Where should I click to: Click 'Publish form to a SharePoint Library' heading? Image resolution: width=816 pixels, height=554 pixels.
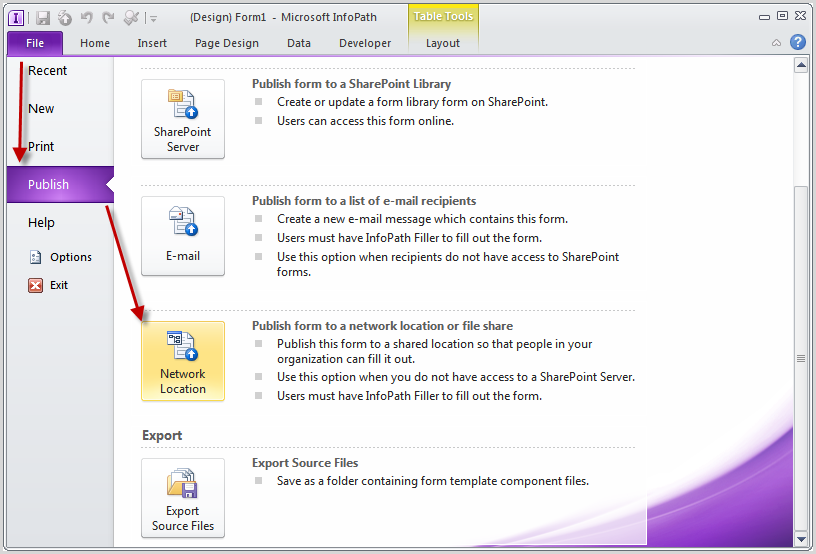click(351, 84)
